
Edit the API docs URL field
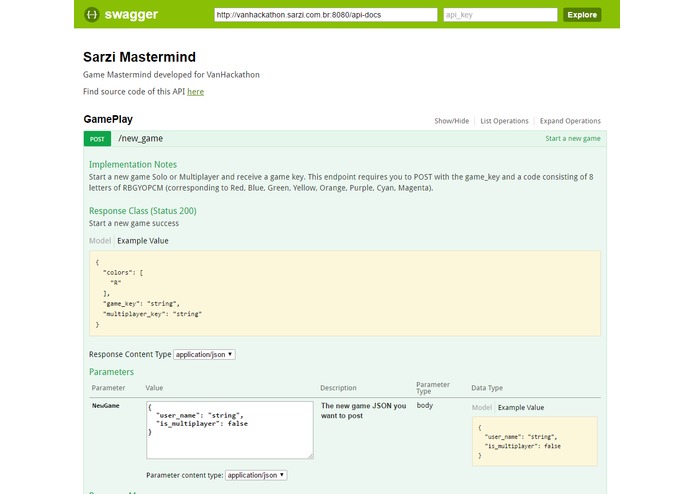326,15
